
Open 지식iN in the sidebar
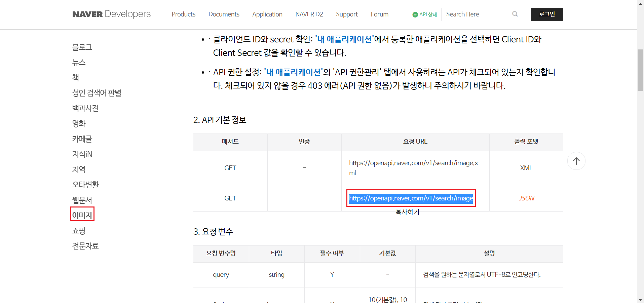tap(82, 154)
